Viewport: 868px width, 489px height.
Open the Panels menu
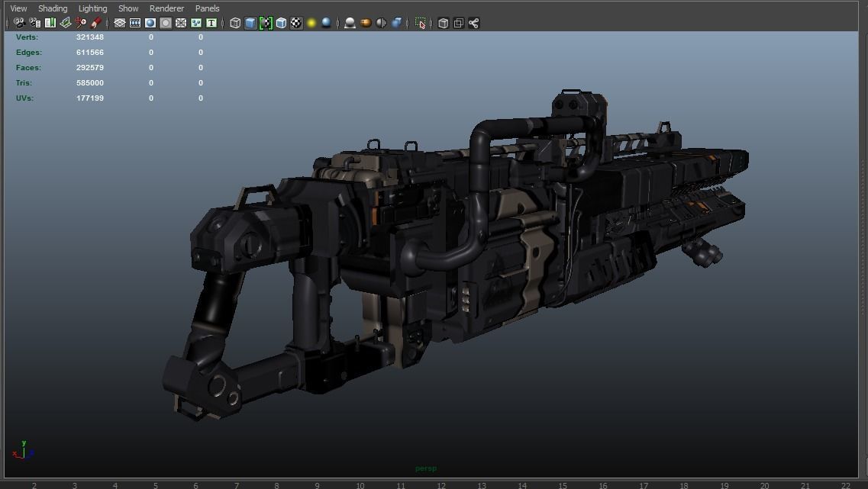click(x=208, y=8)
